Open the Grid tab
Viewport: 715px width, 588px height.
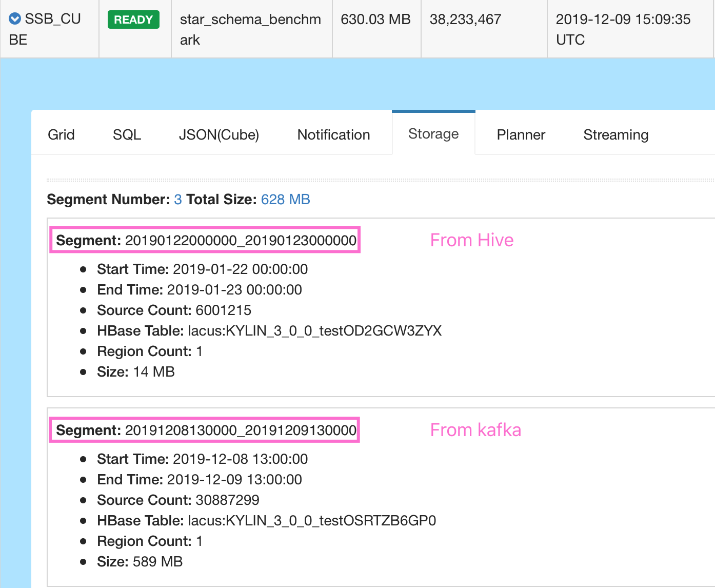[61, 134]
